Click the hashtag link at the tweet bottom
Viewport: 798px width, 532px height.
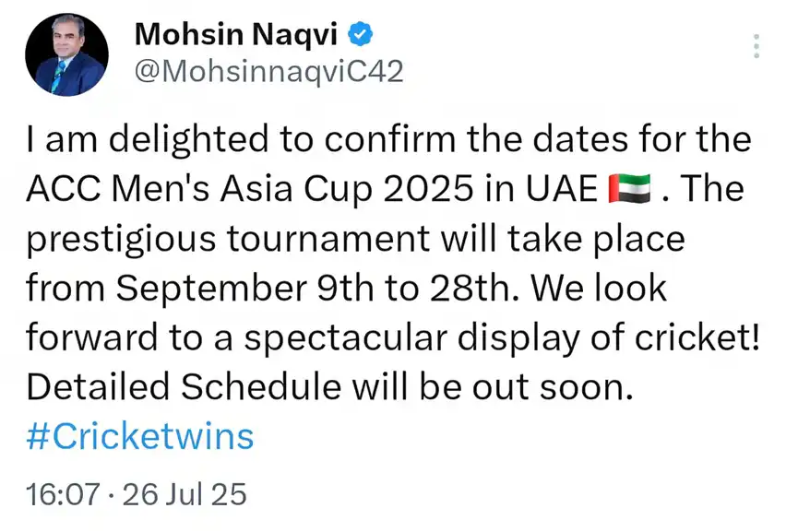[139, 436]
